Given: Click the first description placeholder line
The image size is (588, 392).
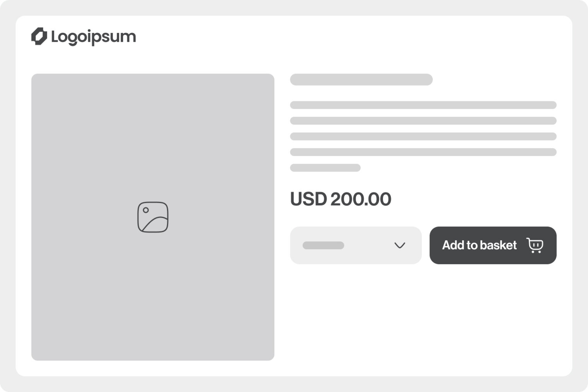Looking at the screenshot, I should (423, 105).
